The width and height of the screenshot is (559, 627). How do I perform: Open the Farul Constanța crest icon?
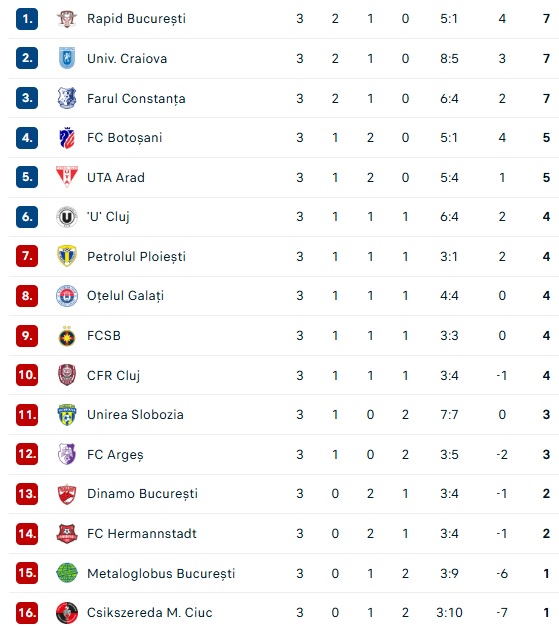(67, 98)
